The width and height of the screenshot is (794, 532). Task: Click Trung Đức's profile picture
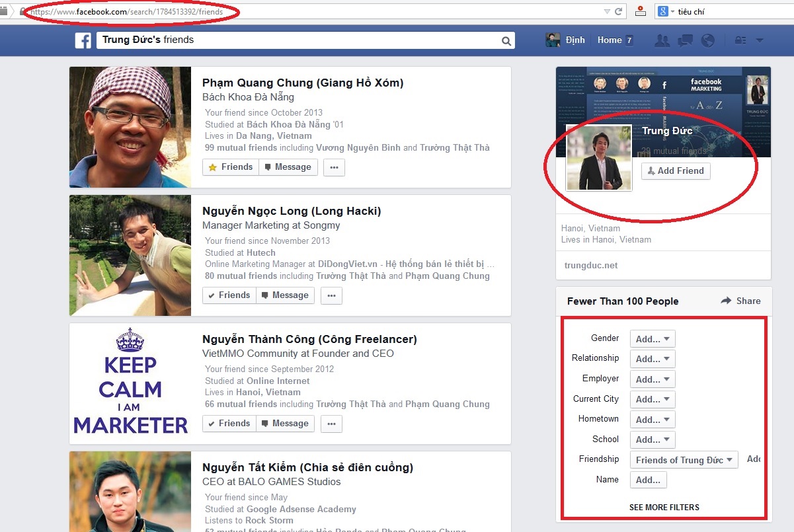click(x=599, y=158)
